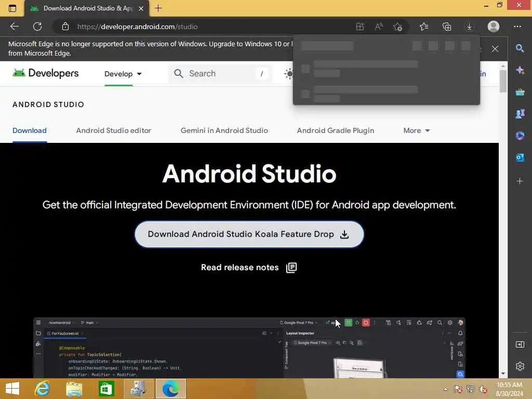Screen dimensions: 532x399
Task: Select the Download tab
Action: pos(30,130)
